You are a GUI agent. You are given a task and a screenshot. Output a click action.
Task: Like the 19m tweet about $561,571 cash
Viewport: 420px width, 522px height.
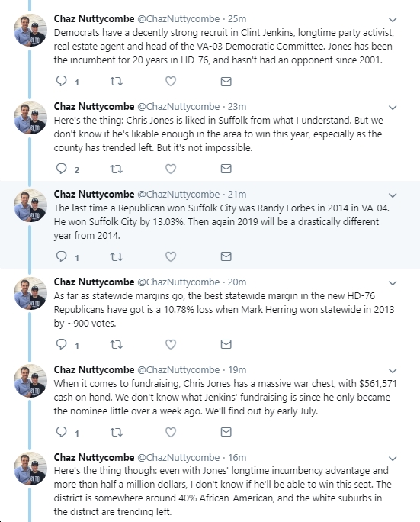(x=171, y=432)
